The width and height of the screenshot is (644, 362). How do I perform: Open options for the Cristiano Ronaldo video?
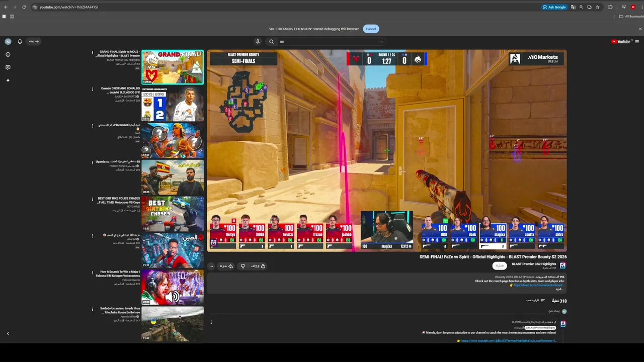92,89
